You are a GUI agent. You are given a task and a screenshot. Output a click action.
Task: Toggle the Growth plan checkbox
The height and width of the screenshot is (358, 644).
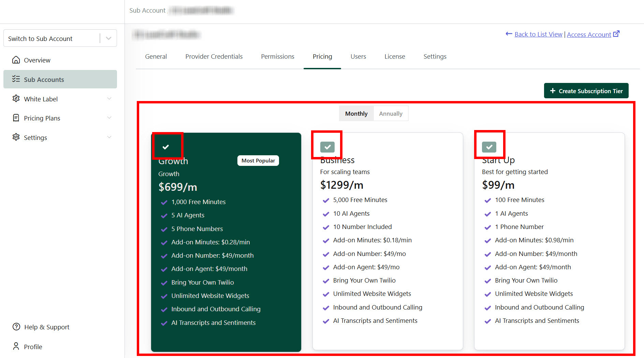point(166,147)
